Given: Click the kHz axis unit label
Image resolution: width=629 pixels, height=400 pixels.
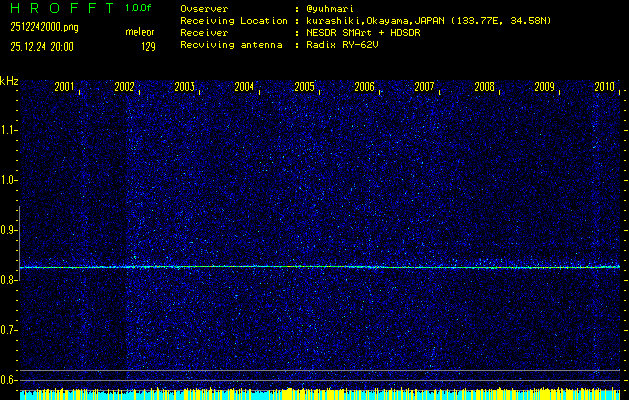Looking at the screenshot, I should point(9,81).
